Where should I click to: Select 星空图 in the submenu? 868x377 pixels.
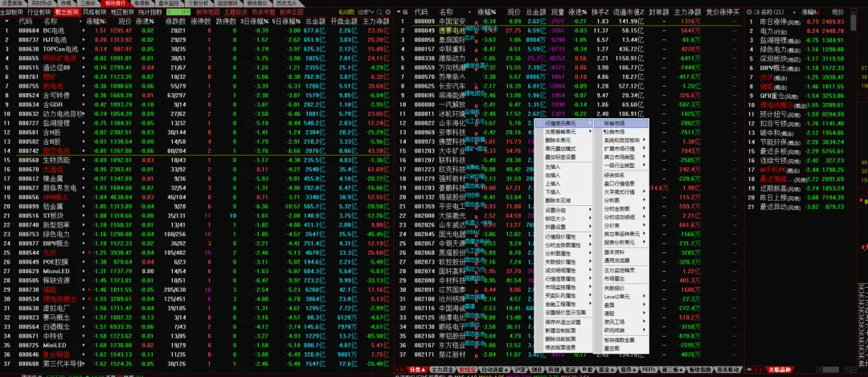click(x=621, y=348)
